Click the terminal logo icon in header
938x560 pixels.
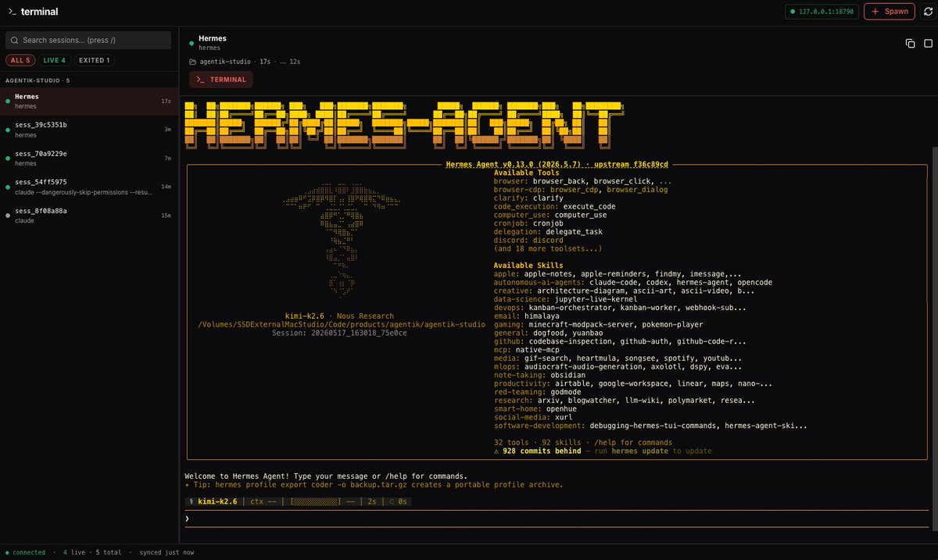click(x=11, y=12)
